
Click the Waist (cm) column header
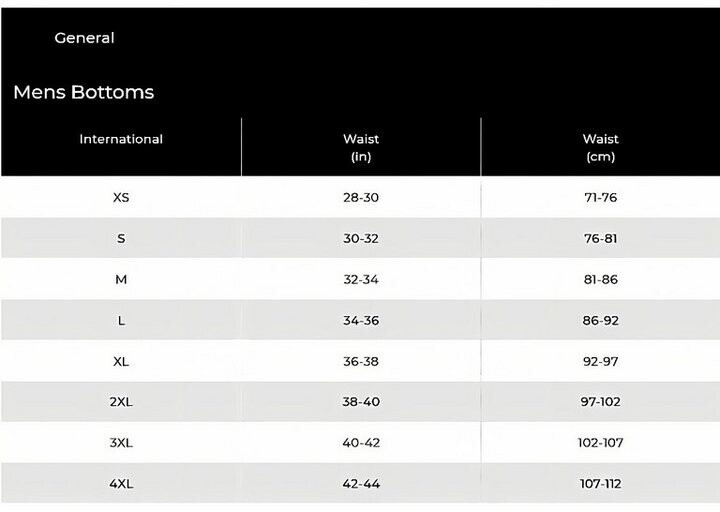point(601,148)
